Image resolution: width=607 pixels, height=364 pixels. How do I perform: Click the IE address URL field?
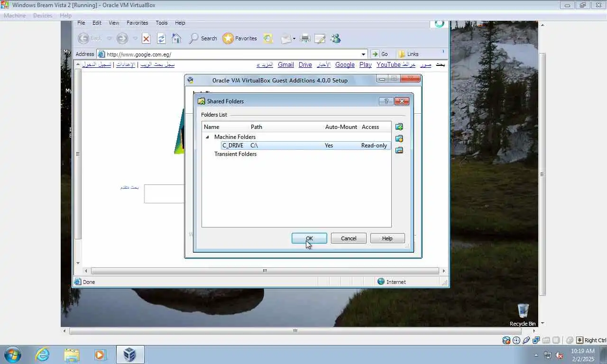point(232,54)
